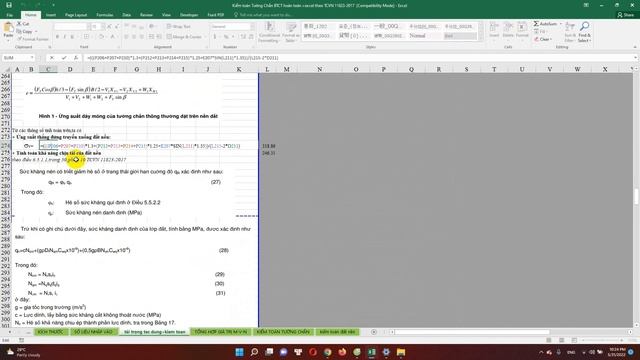Click Format cells icon
The height and width of the screenshot is (360, 640).
click(x=522, y=30)
